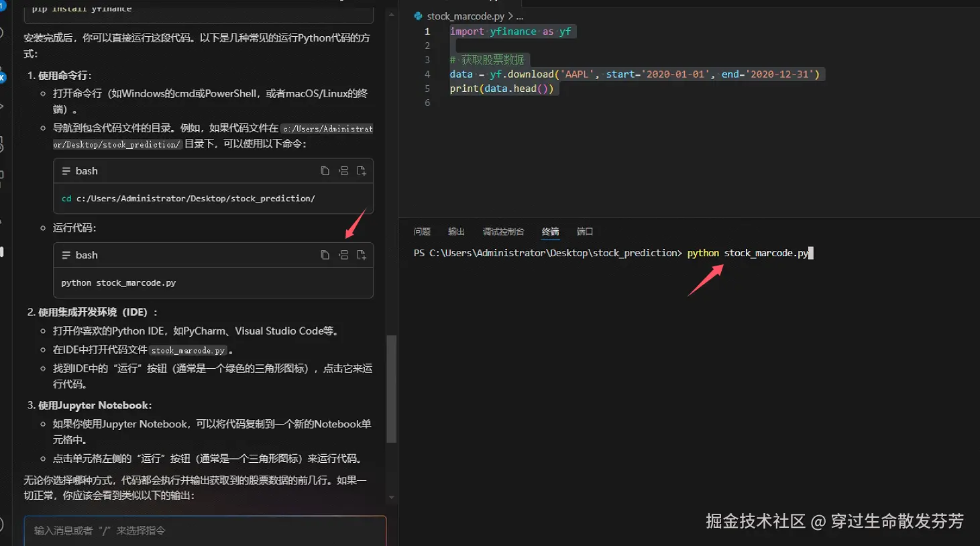Click the lines icon beside cd block's bash label
This screenshot has width=980, height=546.
pyautogui.click(x=66, y=171)
